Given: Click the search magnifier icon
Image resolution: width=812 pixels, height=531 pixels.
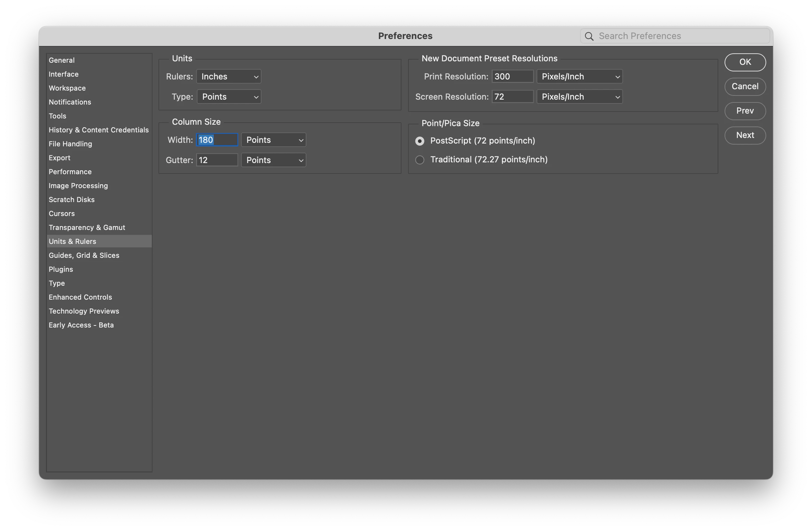Looking at the screenshot, I should [x=589, y=36].
